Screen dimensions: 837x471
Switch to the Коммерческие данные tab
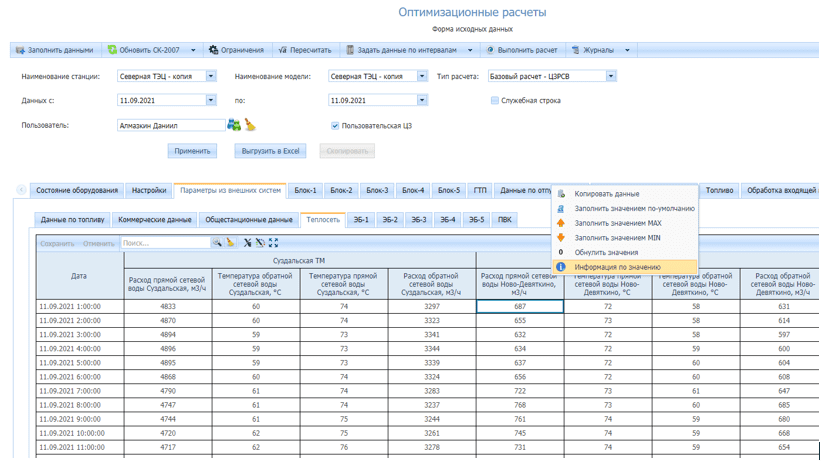point(154,220)
